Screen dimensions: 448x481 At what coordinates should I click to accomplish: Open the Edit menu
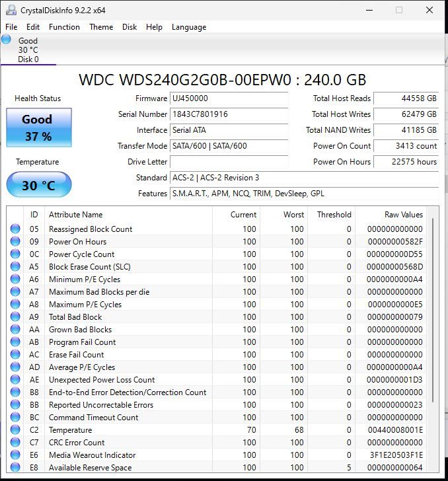coord(33,27)
